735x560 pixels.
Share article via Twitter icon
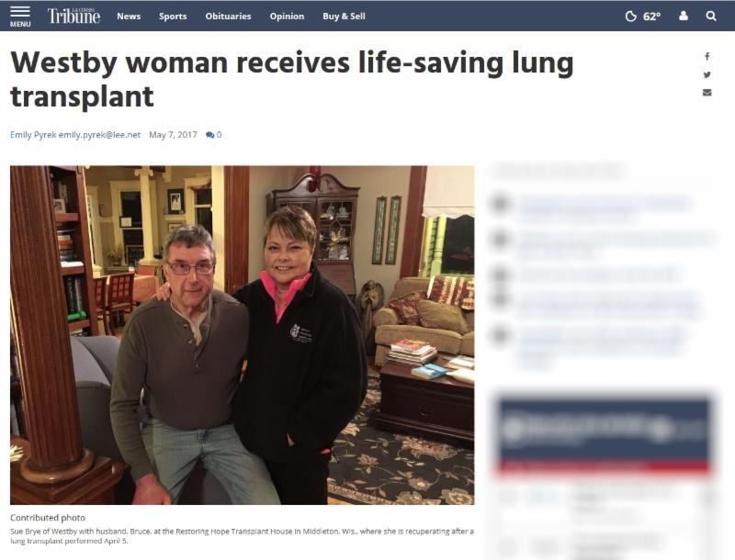click(707, 74)
